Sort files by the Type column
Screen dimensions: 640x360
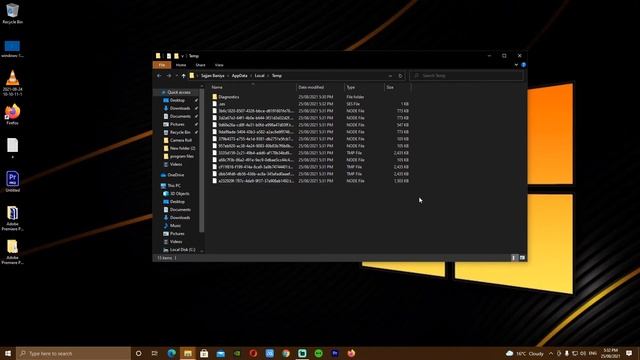click(364, 87)
